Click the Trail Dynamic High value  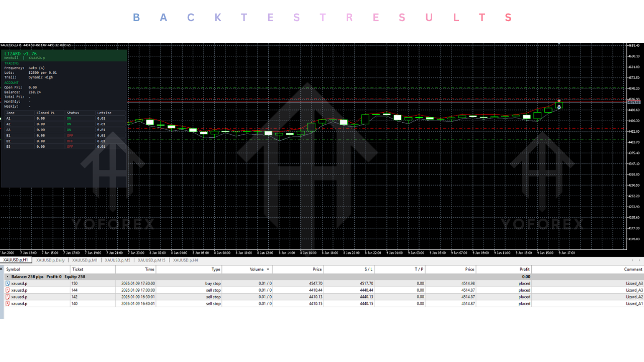[x=41, y=77]
